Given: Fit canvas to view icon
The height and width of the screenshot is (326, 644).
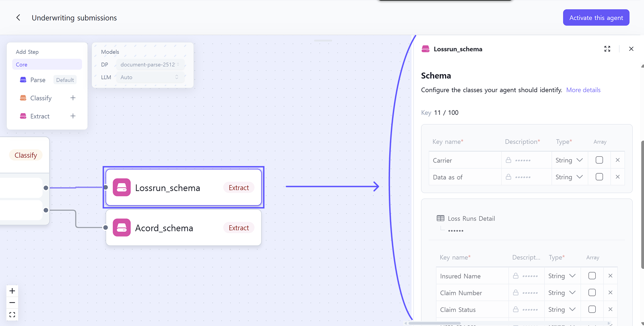Looking at the screenshot, I should 12,315.
